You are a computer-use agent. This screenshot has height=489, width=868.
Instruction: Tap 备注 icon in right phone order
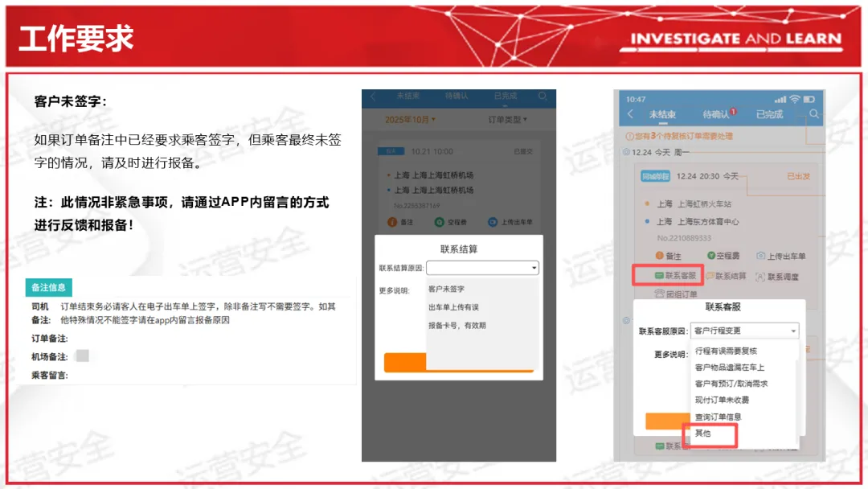[x=659, y=256]
